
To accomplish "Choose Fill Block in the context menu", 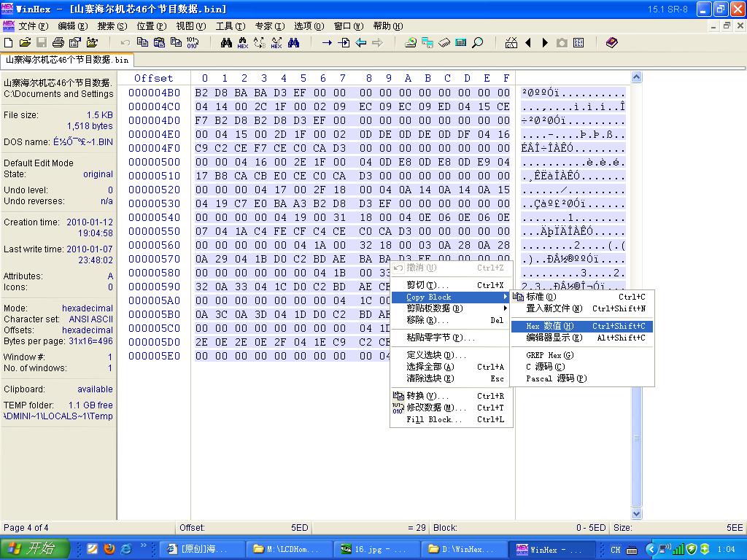I will click(x=451, y=419).
